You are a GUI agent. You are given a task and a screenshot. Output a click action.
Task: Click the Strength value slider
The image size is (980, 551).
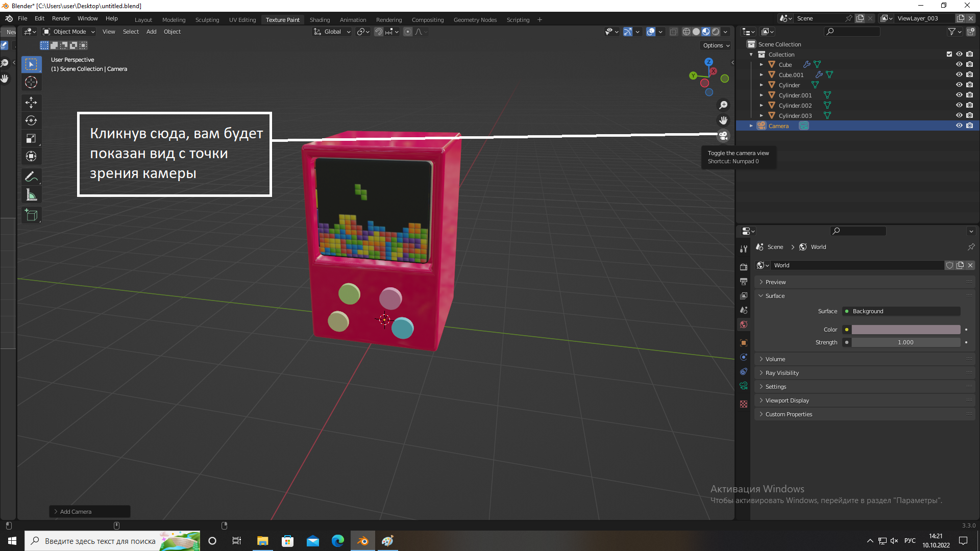[x=905, y=342]
